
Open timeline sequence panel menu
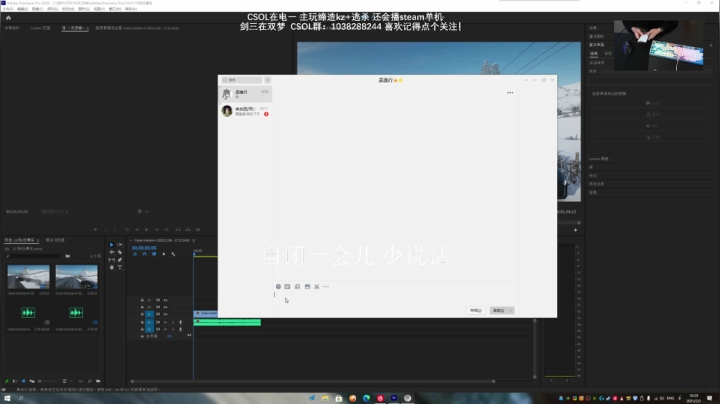tap(193, 240)
